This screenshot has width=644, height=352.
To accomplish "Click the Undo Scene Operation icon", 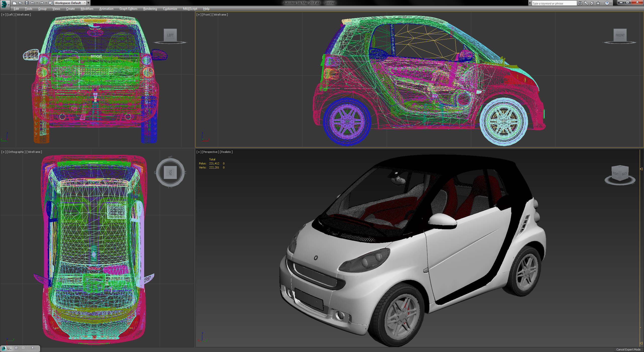I will [32, 3].
